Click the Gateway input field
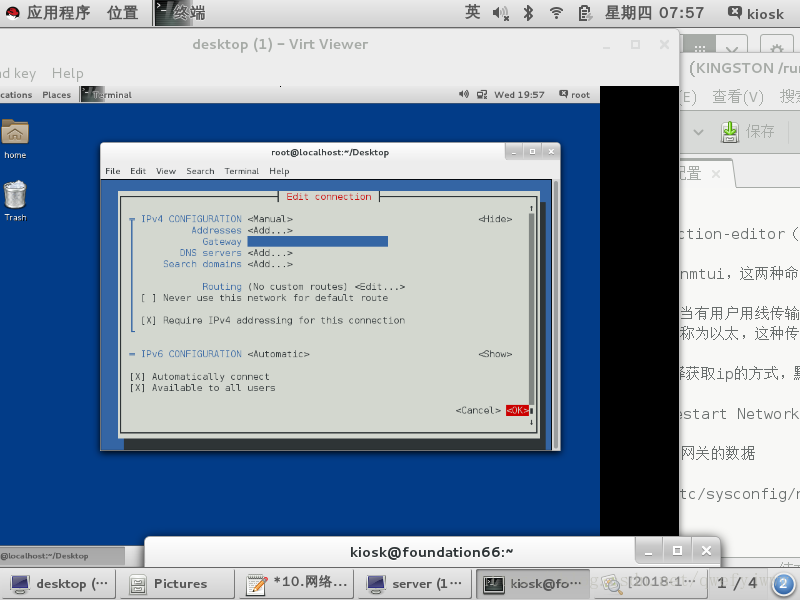Viewport: 800px width, 600px height. click(317, 241)
